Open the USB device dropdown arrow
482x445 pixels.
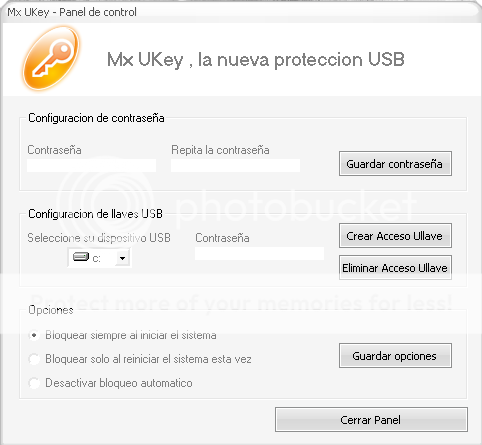click(122, 258)
